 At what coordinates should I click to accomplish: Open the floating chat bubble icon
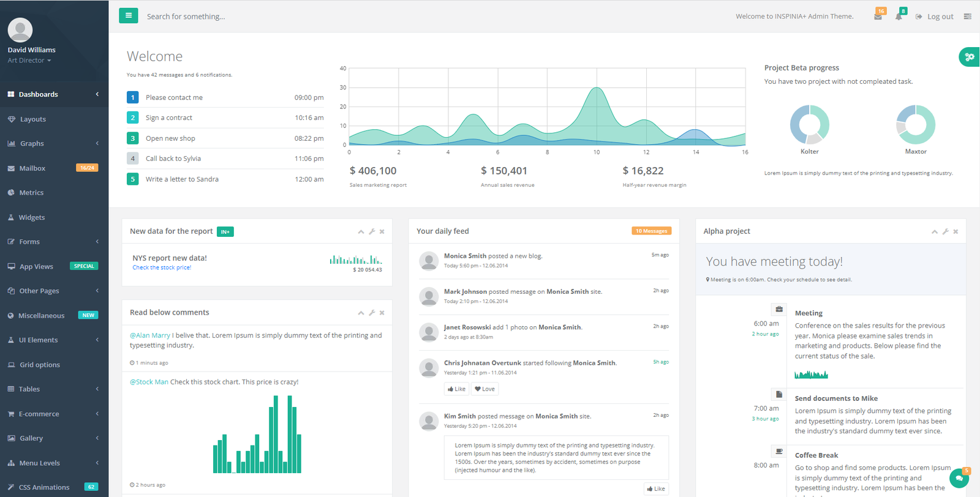coord(959,478)
